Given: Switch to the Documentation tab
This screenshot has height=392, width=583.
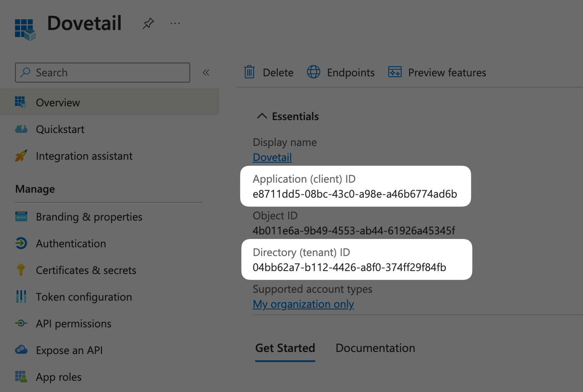Looking at the screenshot, I should coord(375,348).
